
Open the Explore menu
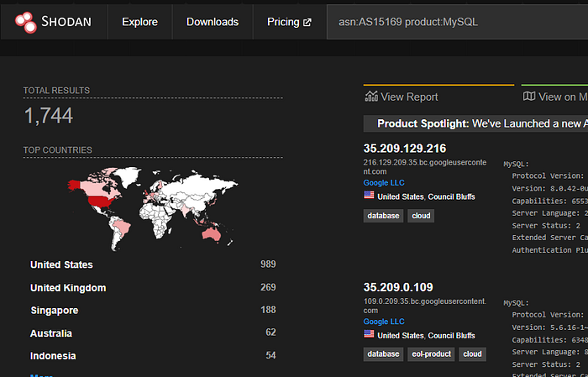(140, 22)
